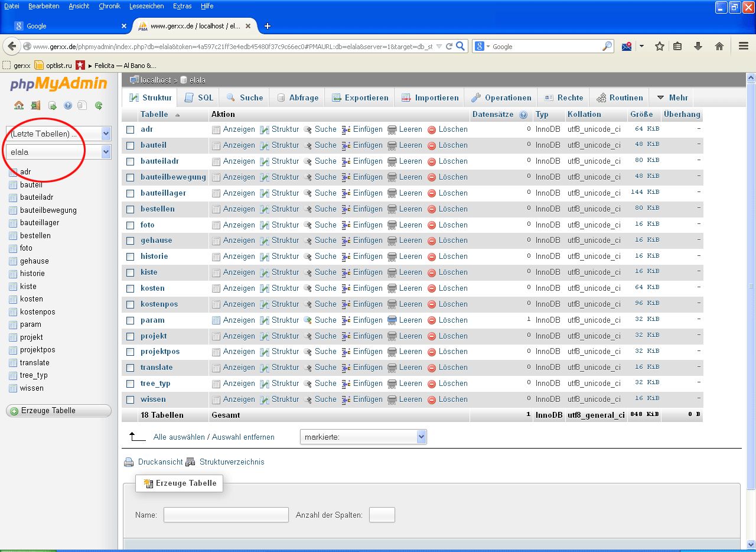Open the Firefox hamburger menu

(744, 46)
